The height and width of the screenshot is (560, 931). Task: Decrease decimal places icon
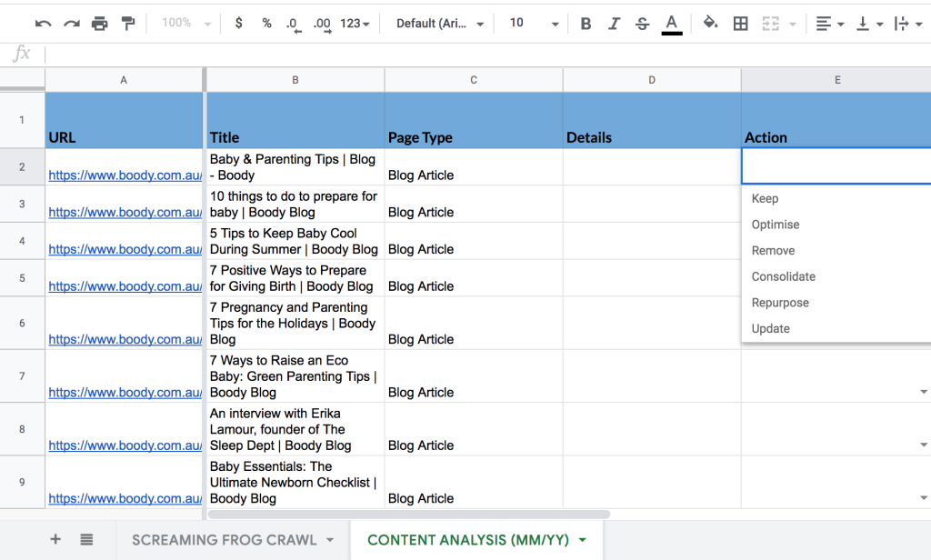293,25
